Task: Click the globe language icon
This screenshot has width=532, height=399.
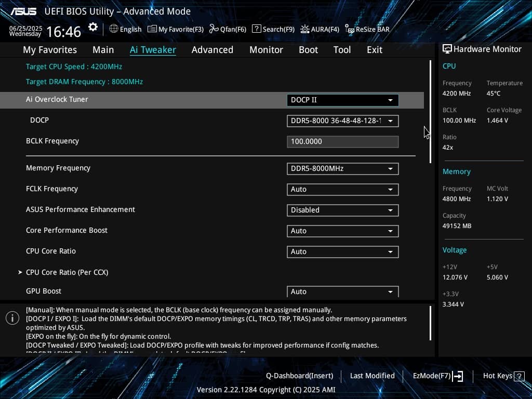Action: coord(114,29)
